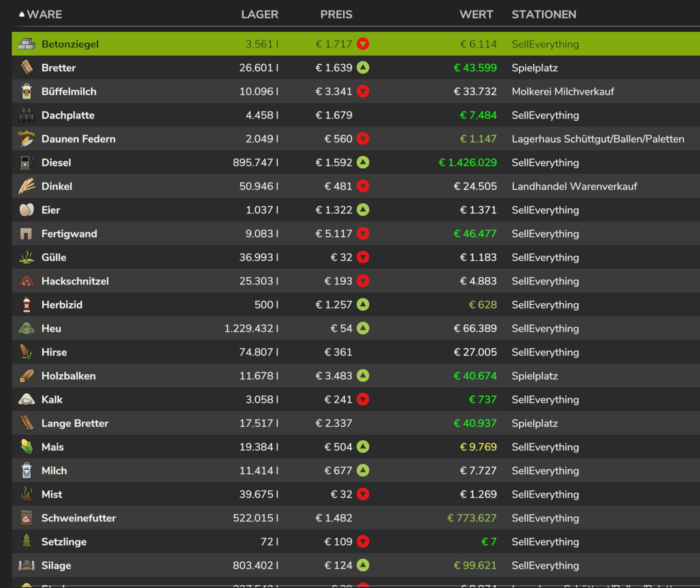The width and height of the screenshot is (700, 588).
Task: Sort the list by the STATIONEN column header
Action: click(544, 14)
